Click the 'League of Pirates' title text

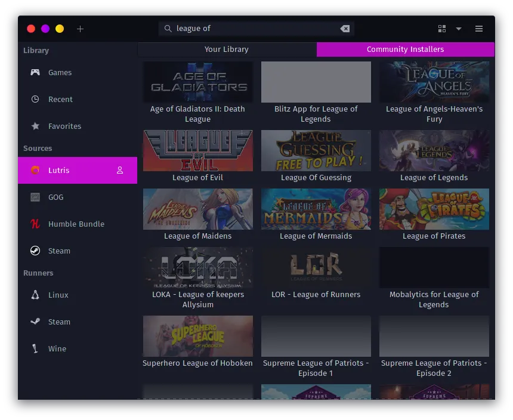click(434, 236)
